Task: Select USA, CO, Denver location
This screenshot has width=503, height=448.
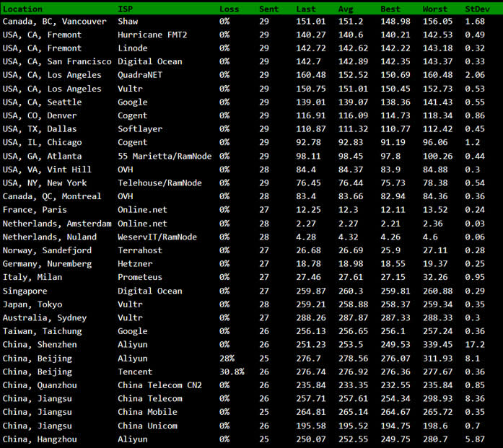Action: click(x=40, y=115)
